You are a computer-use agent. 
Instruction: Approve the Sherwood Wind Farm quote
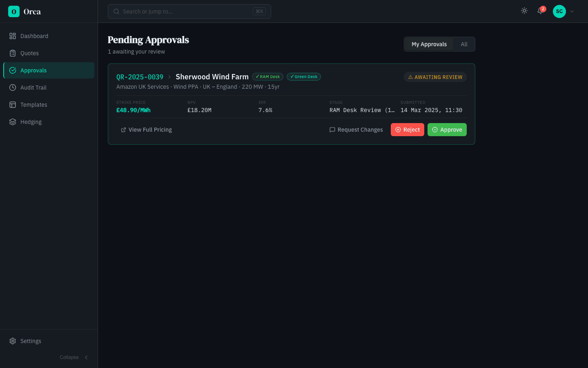click(x=447, y=130)
